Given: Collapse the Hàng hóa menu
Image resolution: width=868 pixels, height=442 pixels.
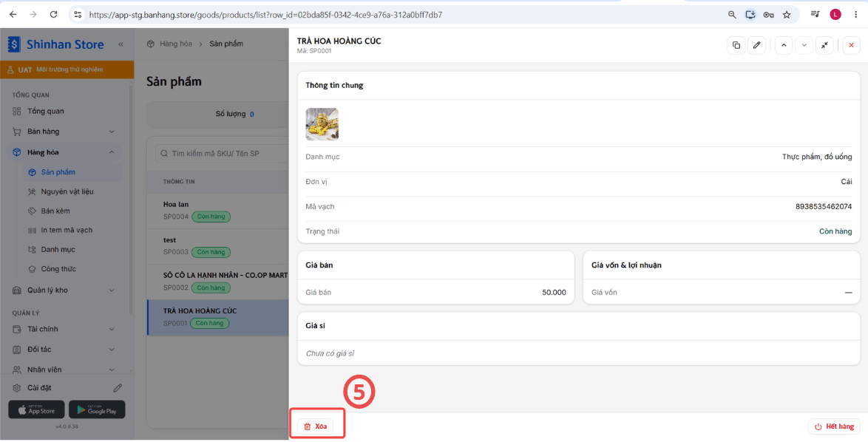Looking at the screenshot, I should click(64, 152).
